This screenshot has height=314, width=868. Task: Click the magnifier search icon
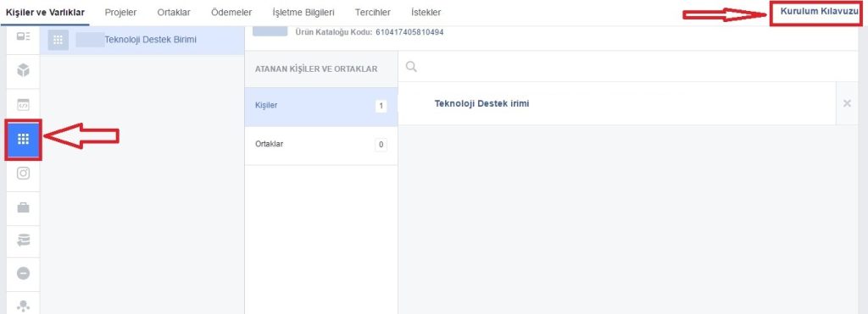click(411, 67)
